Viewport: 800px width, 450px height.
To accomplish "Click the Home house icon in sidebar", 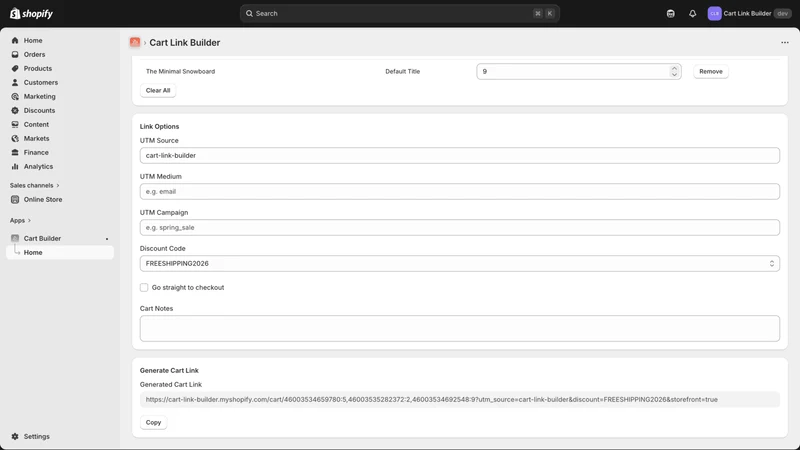I will point(15,40).
